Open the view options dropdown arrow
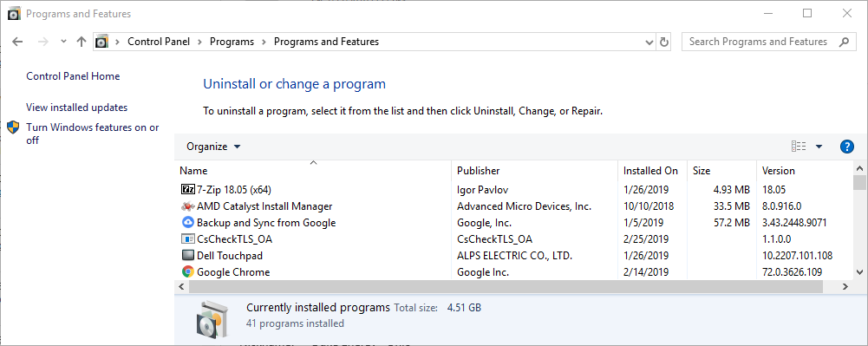The image size is (868, 346). pyautogui.click(x=819, y=147)
